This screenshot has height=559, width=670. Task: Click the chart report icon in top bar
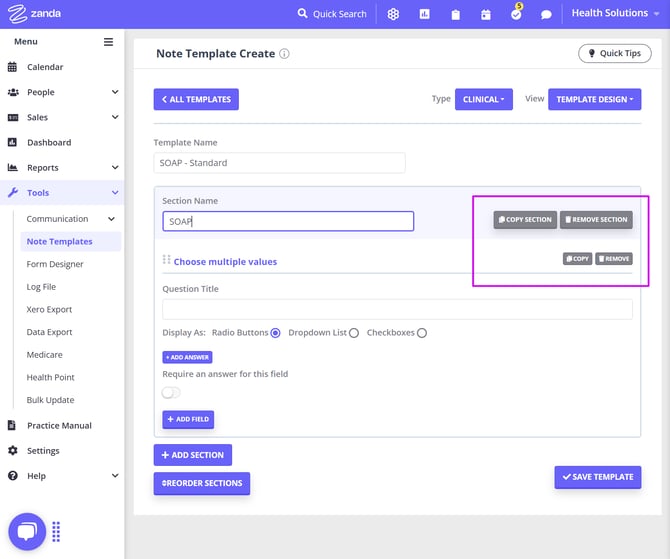(424, 14)
